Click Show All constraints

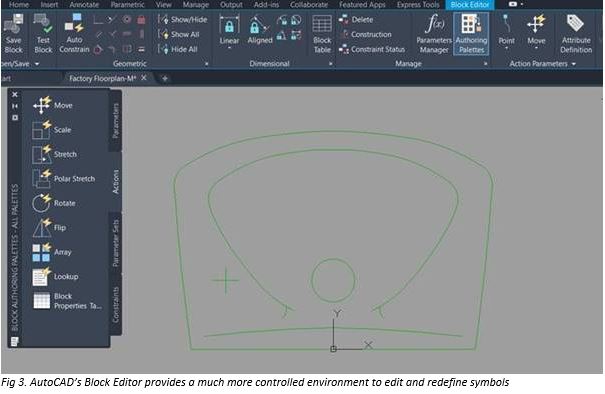tap(179, 34)
